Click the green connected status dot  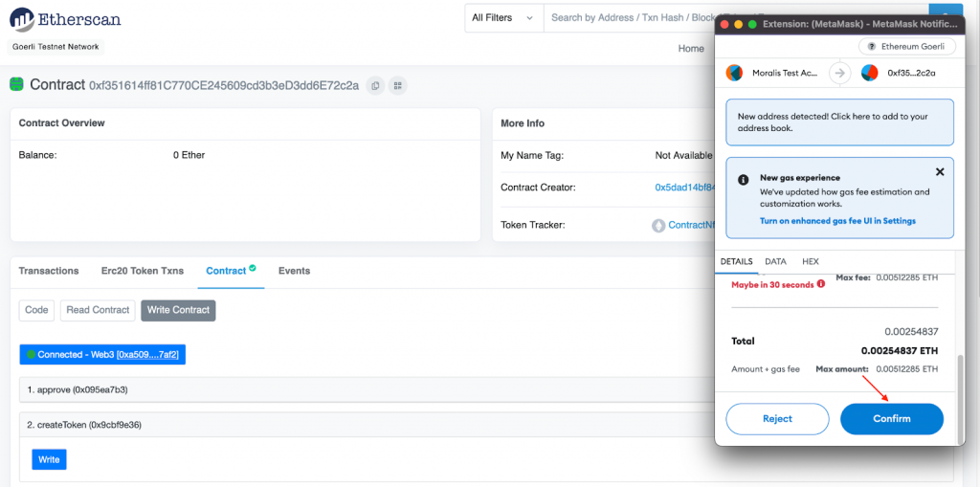31,354
